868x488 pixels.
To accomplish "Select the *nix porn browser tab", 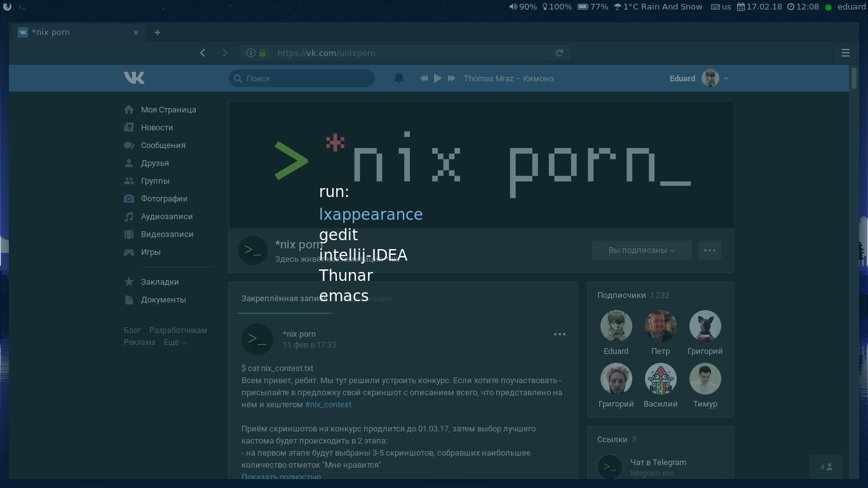I will tap(79, 32).
